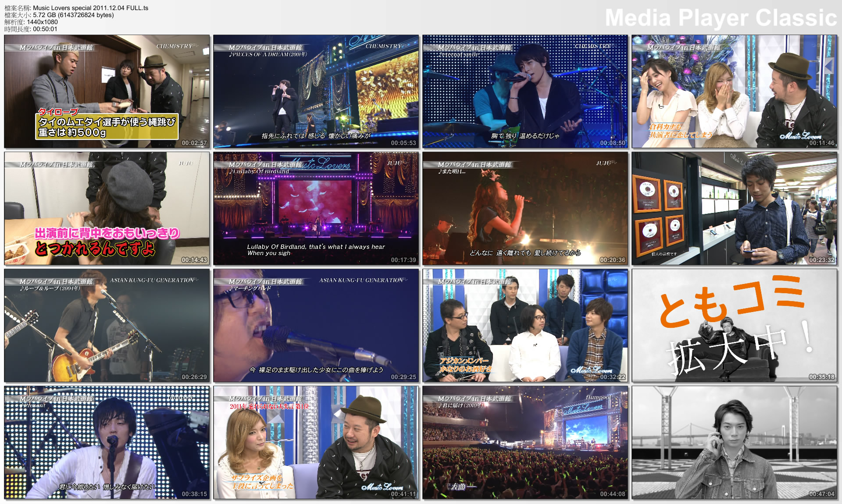This screenshot has height=504, width=842.
Task: Click the 1440x1080 resolution text
Action: pos(44,22)
